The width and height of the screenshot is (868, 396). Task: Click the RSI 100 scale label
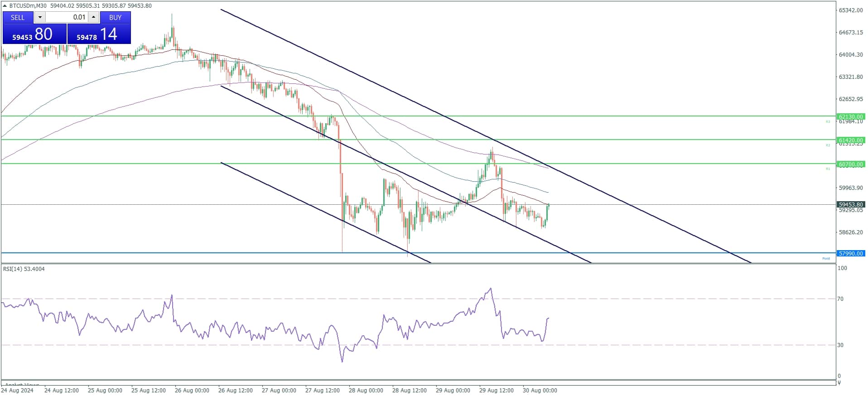[x=842, y=268]
